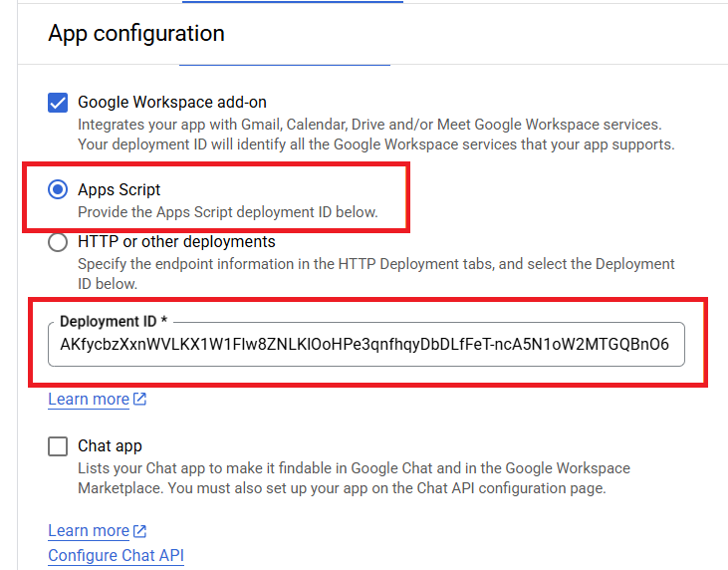Viewport: 728px width, 570px height.
Task: Open Learn more link below Deployment ID
Action: 89,399
